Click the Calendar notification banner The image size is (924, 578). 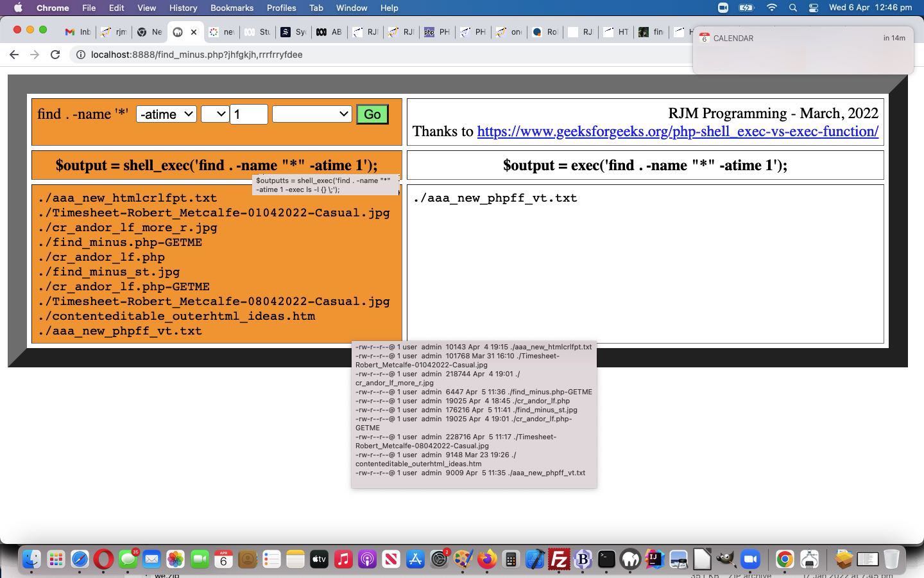point(802,50)
